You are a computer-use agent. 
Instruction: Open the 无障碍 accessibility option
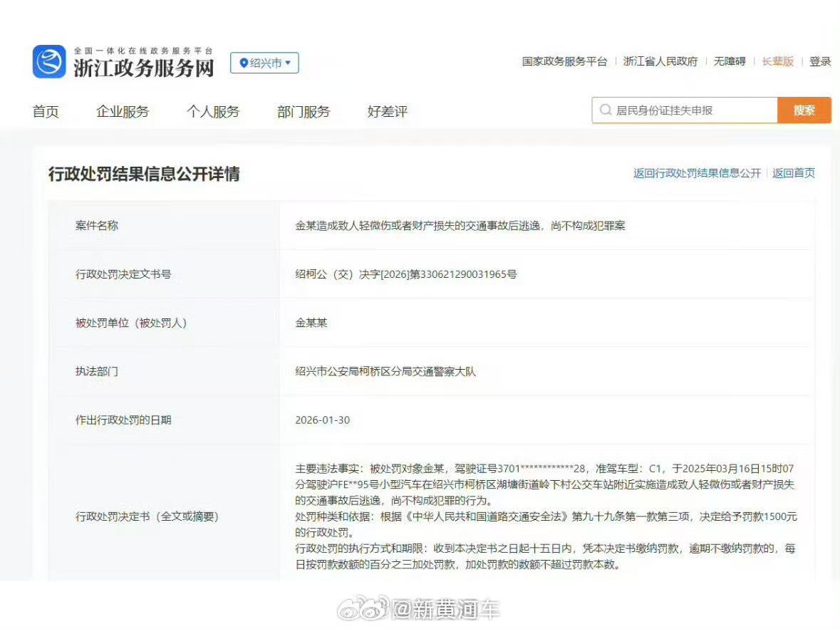click(x=731, y=61)
